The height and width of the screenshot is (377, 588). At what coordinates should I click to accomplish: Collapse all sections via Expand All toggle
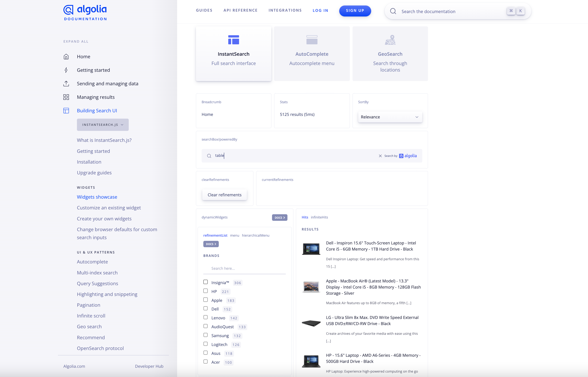(x=76, y=41)
